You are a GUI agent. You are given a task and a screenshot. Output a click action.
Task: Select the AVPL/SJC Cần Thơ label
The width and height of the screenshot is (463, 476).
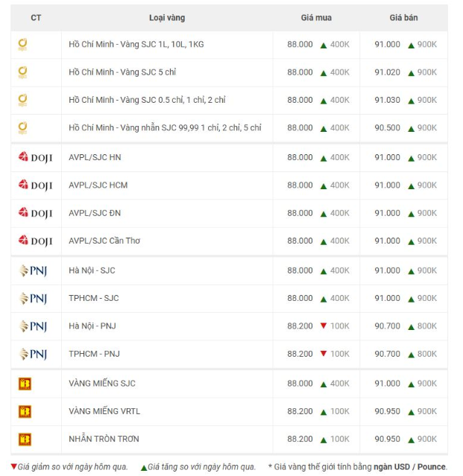click(x=104, y=241)
